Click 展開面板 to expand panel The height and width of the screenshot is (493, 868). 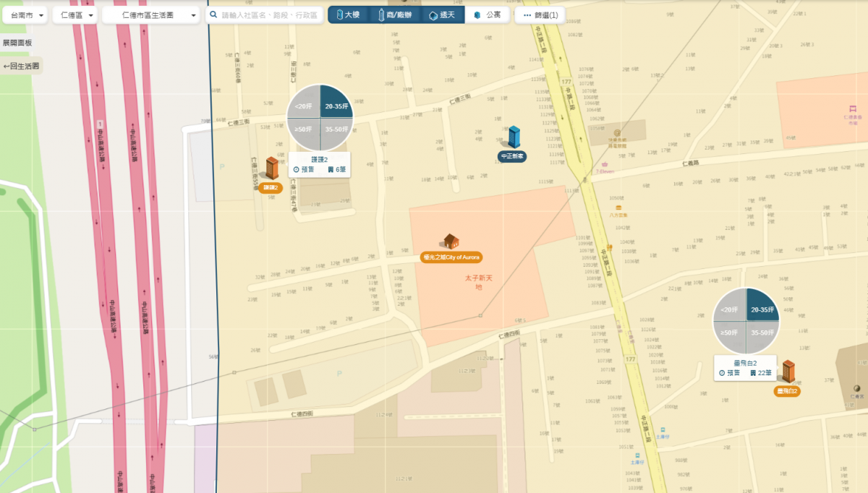click(x=17, y=43)
